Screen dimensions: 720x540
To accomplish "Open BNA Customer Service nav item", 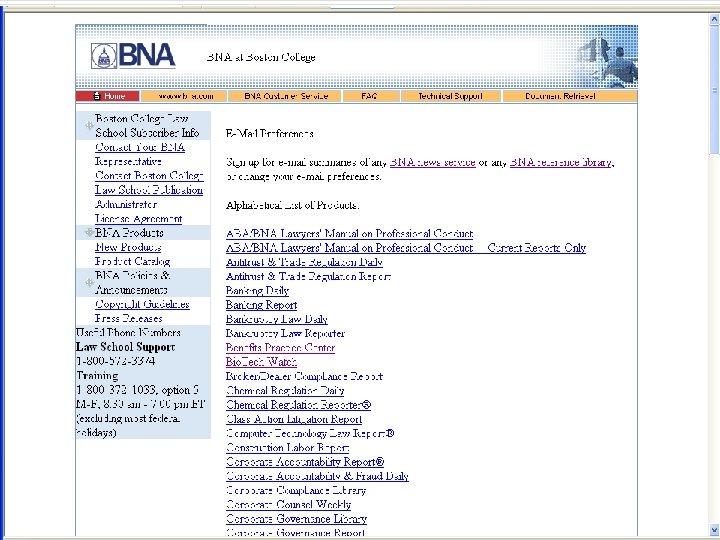I will pyautogui.click(x=286, y=96).
